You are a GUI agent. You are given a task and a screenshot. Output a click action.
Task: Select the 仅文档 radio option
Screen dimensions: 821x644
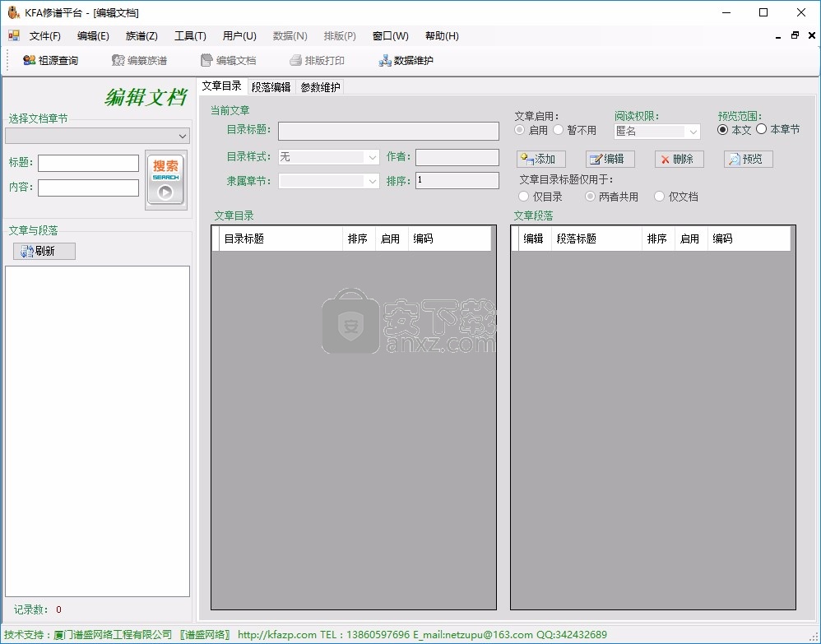click(x=659, y=197)
